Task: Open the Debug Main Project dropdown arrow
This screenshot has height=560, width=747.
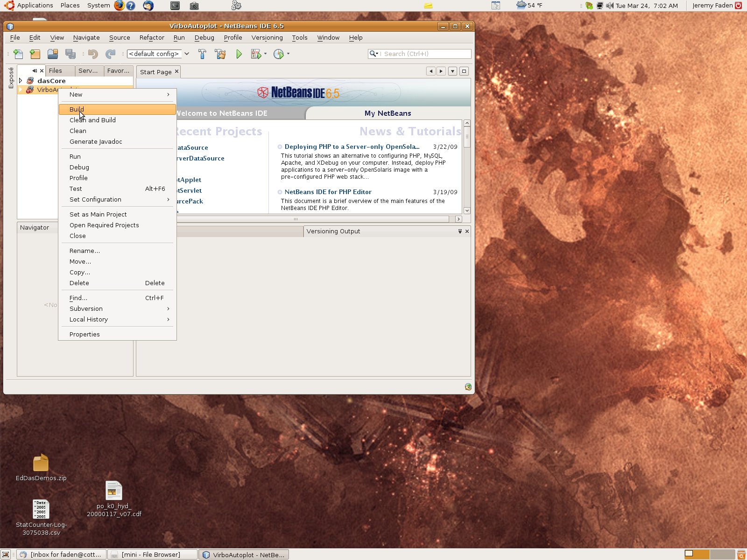Action: [265, 54]
